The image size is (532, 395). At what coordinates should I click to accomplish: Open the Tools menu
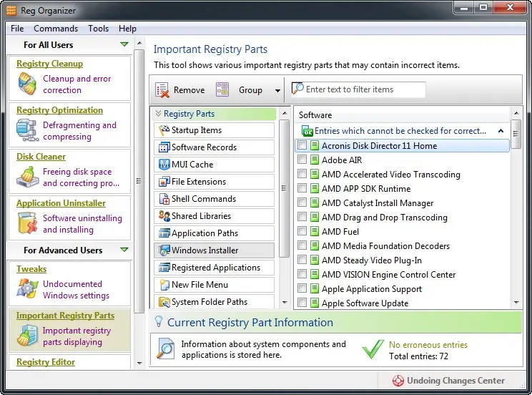(99, 29)
